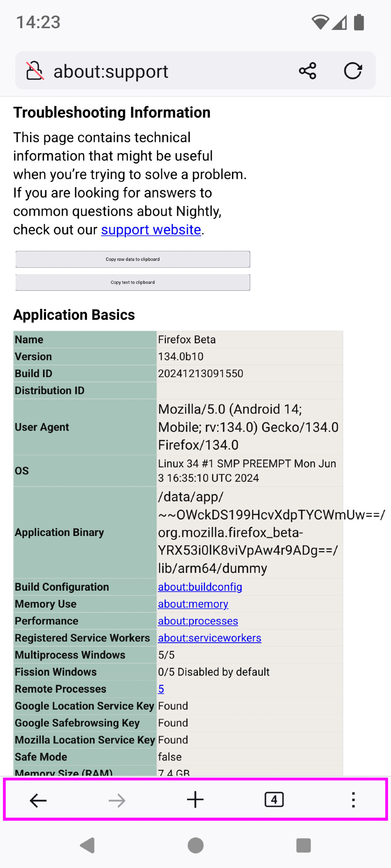Select the Linux 34 OS value
The image size is (391, 868).
click(x=247, y=471)
